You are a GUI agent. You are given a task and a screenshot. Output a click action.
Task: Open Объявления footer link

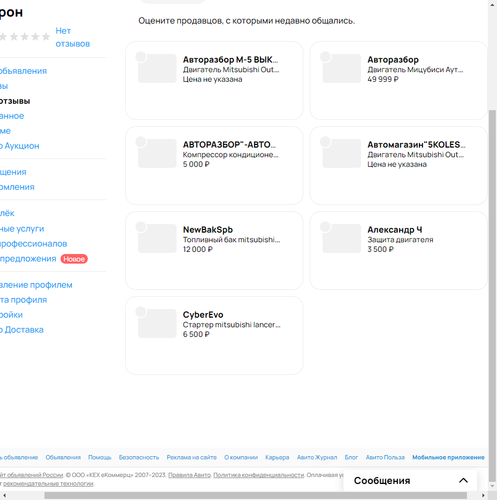63,457
